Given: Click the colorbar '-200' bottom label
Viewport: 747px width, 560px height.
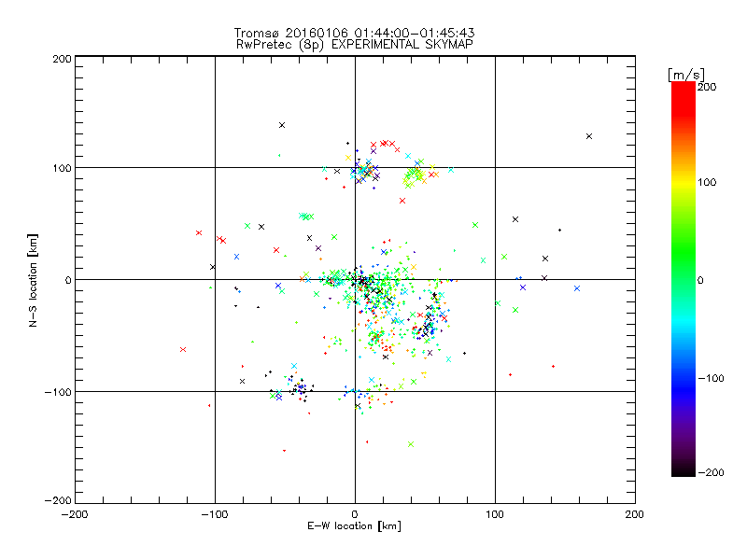Looking at the screenshot, I should [x=711, y=472].
